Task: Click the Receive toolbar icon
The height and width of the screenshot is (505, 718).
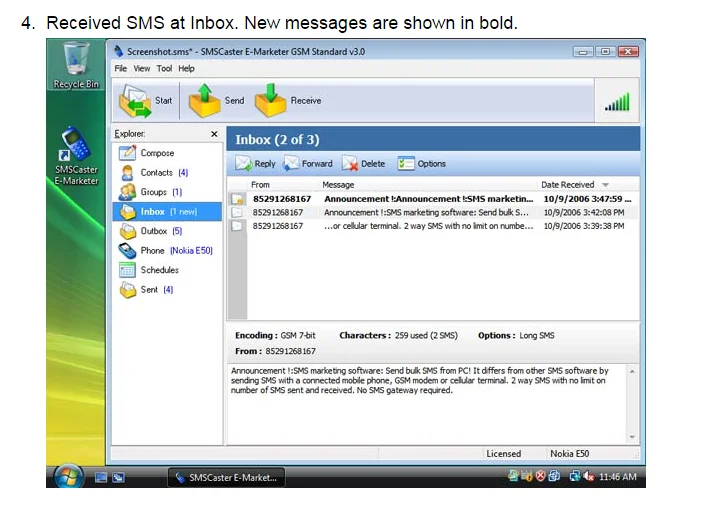Action: [x=272, y=100]
